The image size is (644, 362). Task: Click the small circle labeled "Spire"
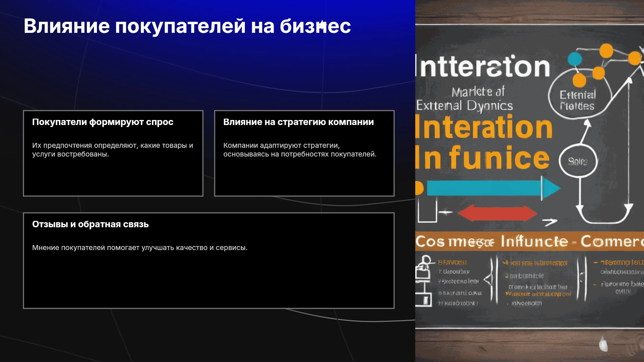pyautogui.click(x=578, y=162)
